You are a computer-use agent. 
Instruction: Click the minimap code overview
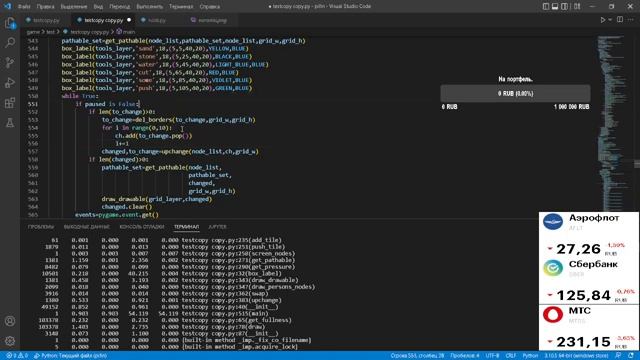[613, 122]
